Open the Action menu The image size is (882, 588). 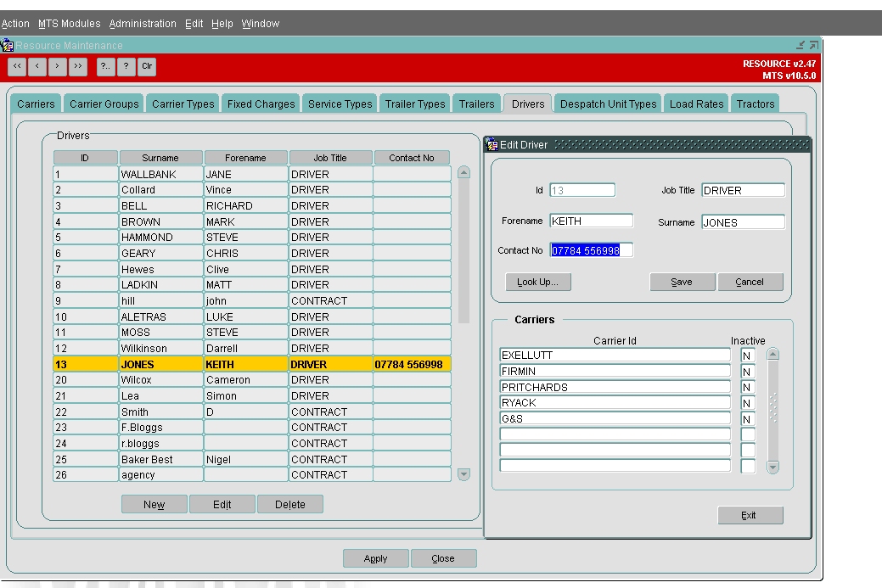pyautogui.click(x=15, y=24)
